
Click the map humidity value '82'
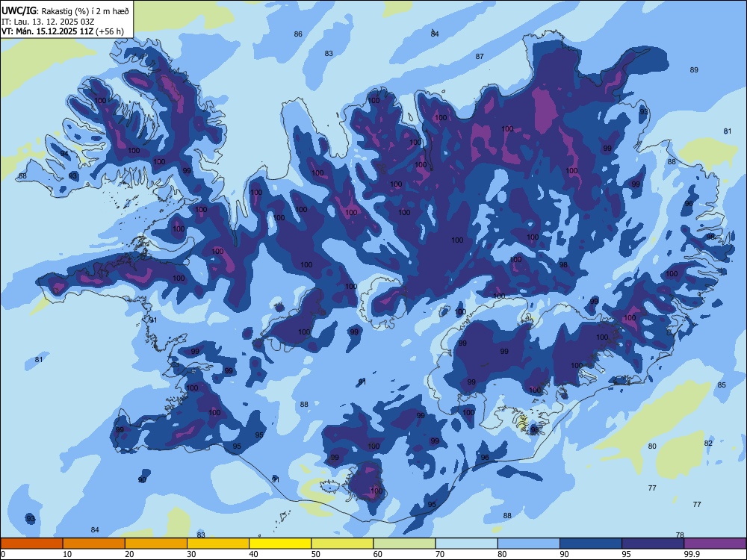click(x=708, y=443)
